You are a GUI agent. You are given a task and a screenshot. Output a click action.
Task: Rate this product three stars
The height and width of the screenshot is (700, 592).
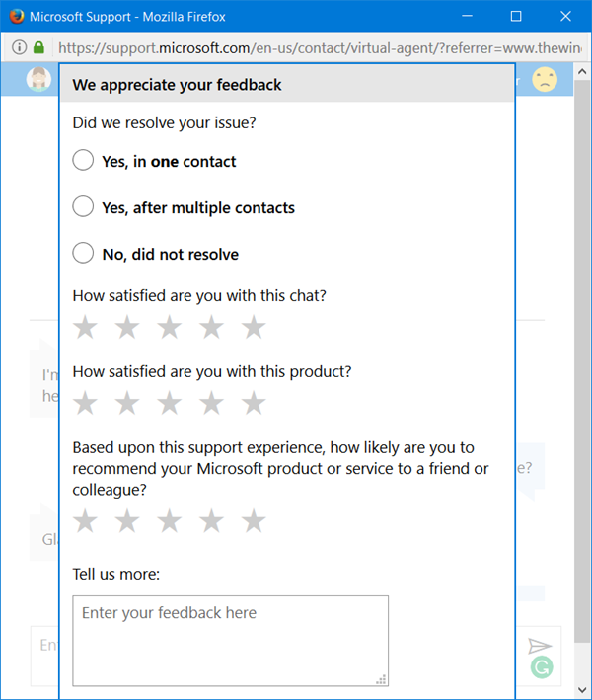point(170,403)
